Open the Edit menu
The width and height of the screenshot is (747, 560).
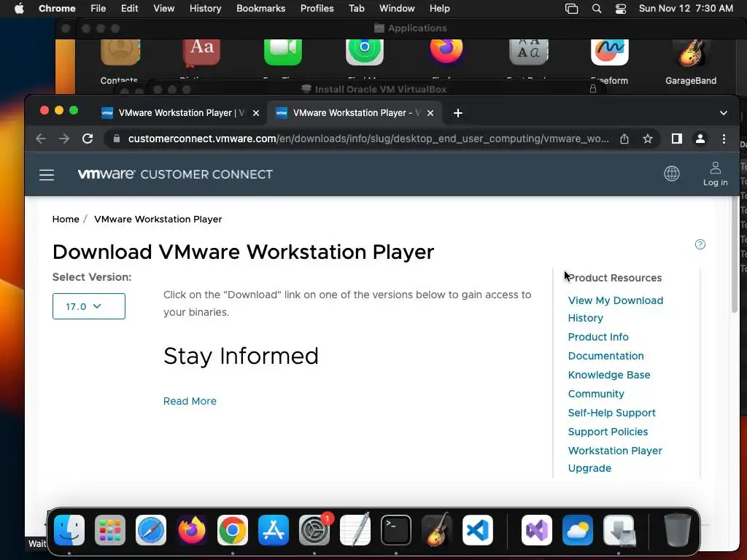tap(129, 9)
